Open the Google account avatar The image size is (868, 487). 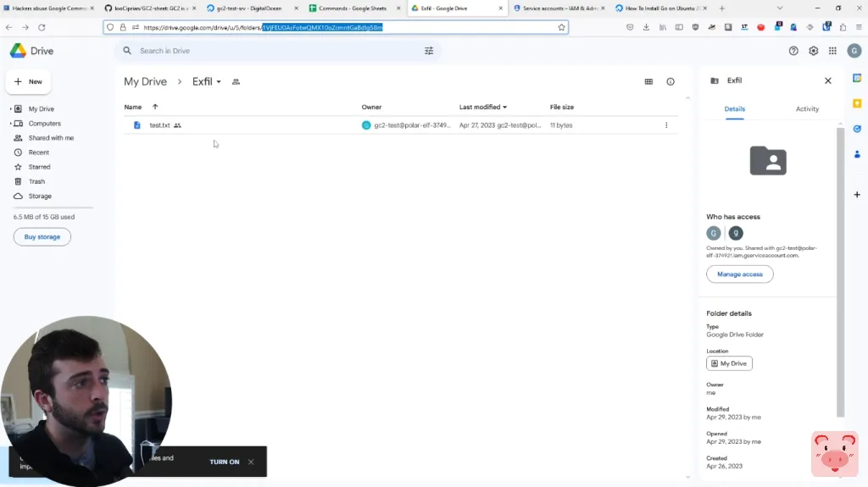[x=854, y=51]
